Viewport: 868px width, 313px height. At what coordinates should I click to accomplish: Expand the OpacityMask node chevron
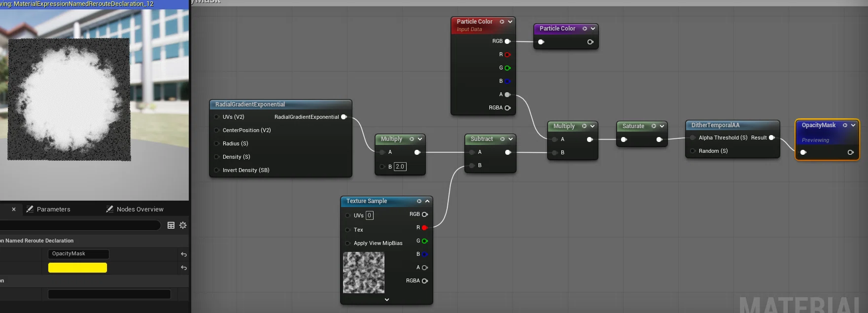[853, 125]
